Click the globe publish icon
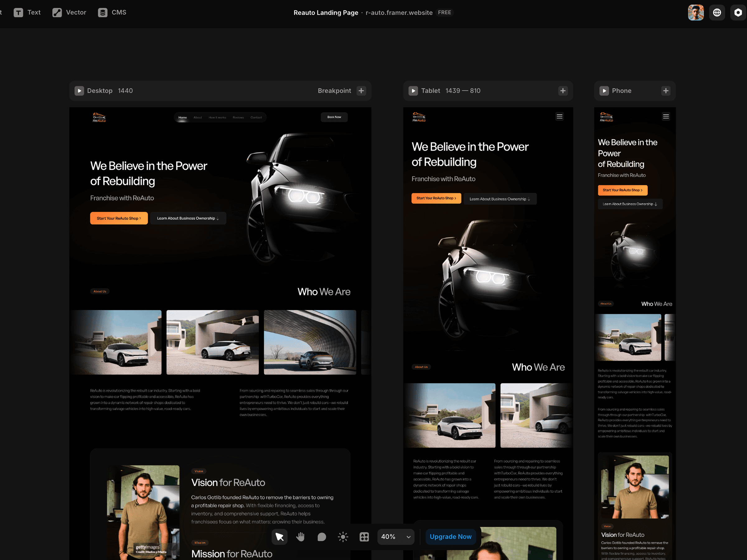The image size is (747, 560). point(716,12)
